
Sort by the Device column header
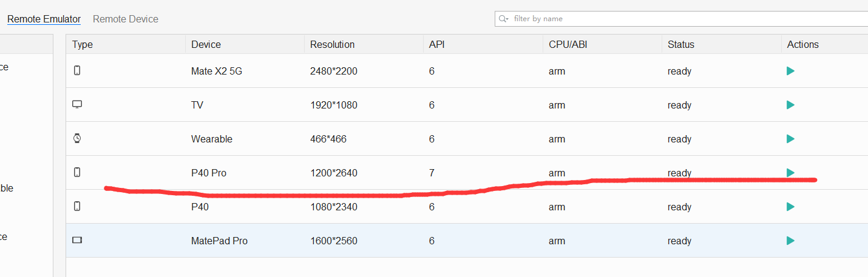tap(206, 44)
